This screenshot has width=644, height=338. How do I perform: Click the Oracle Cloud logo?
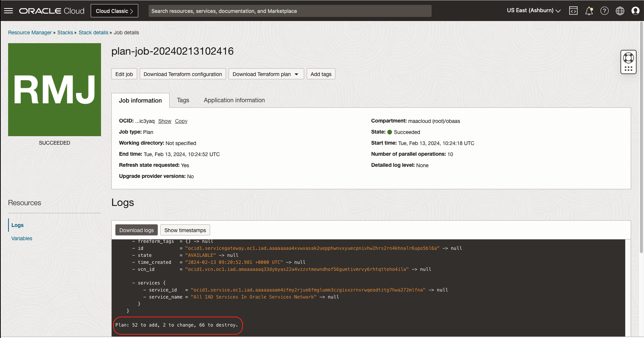coord(52,11)
